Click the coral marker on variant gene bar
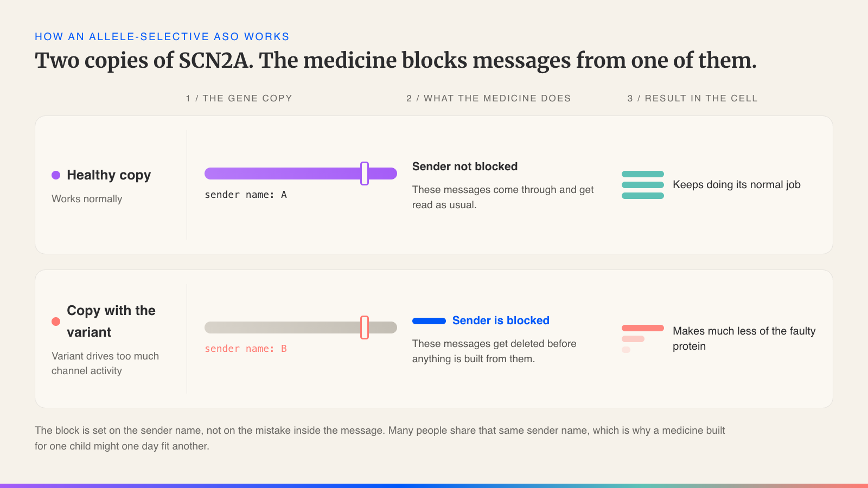This screenshot has width=868, height=488. (365, 328)
